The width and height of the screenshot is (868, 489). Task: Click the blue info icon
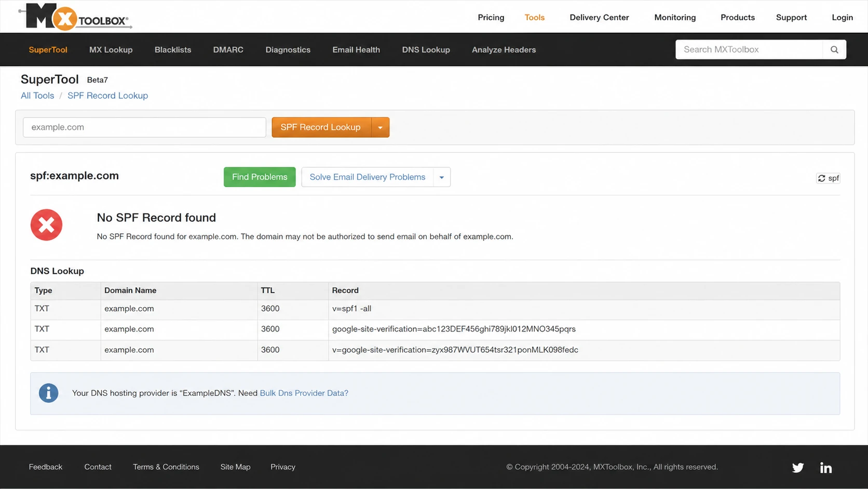[48, 393]
